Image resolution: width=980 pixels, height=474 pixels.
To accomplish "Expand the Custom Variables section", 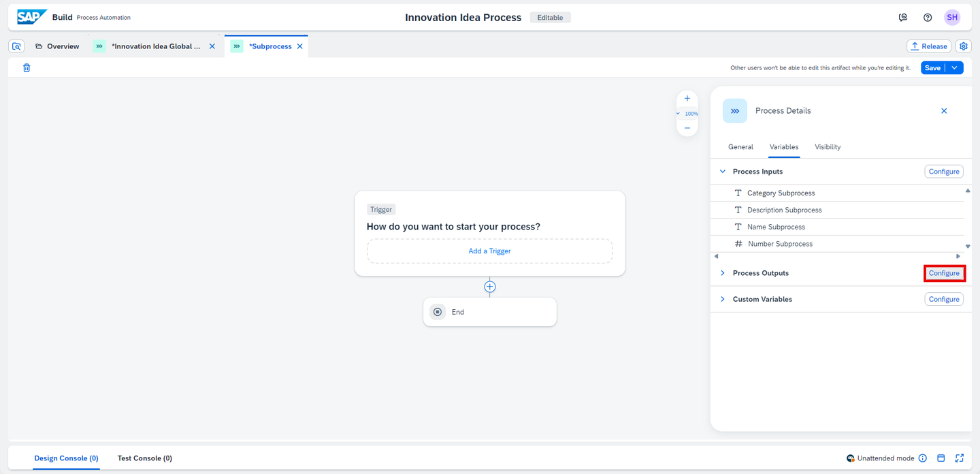I will click(723, 299).
